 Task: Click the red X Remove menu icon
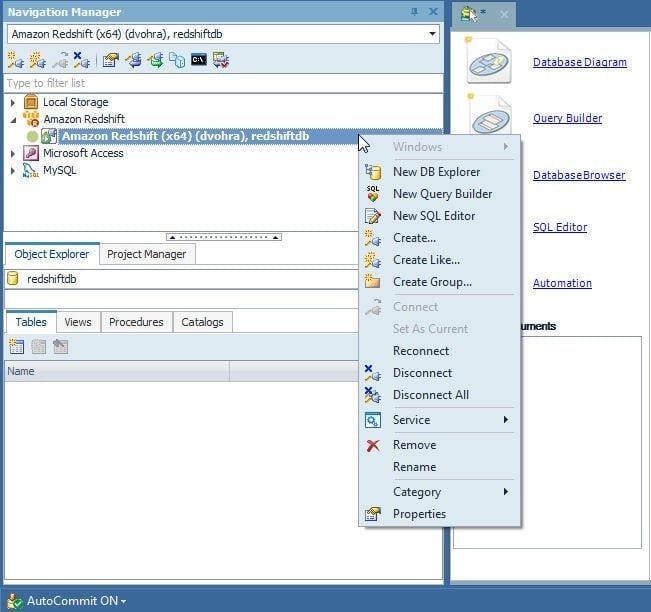point(373,445)
